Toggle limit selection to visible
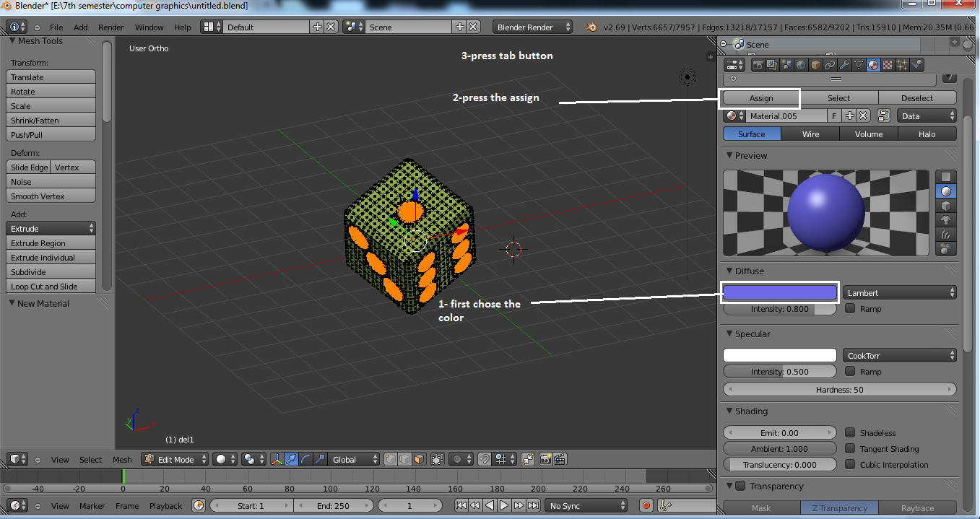 437,459
